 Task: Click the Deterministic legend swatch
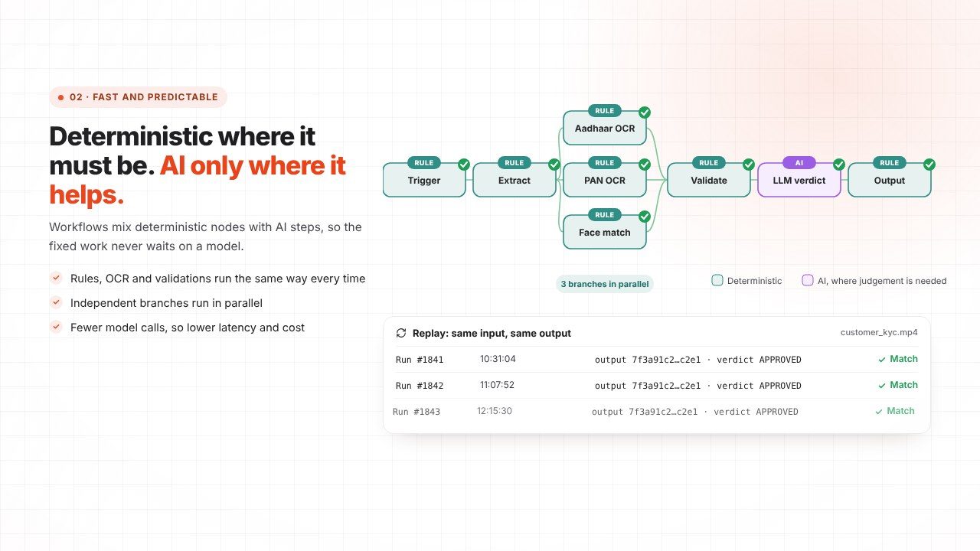coord(717,280)
